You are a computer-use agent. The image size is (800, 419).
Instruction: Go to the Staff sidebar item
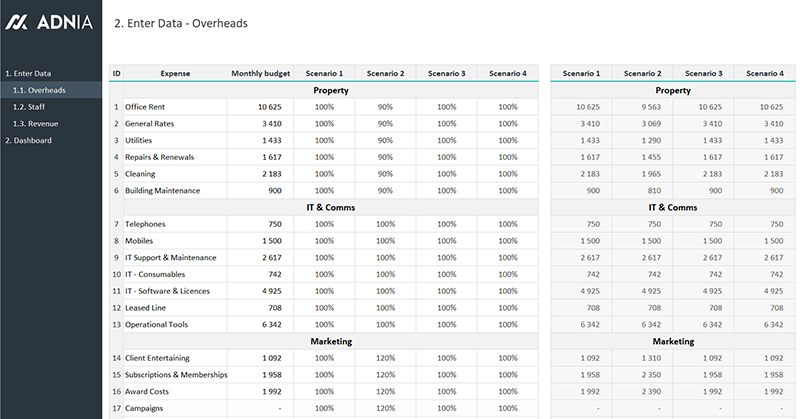click(30, 107)
